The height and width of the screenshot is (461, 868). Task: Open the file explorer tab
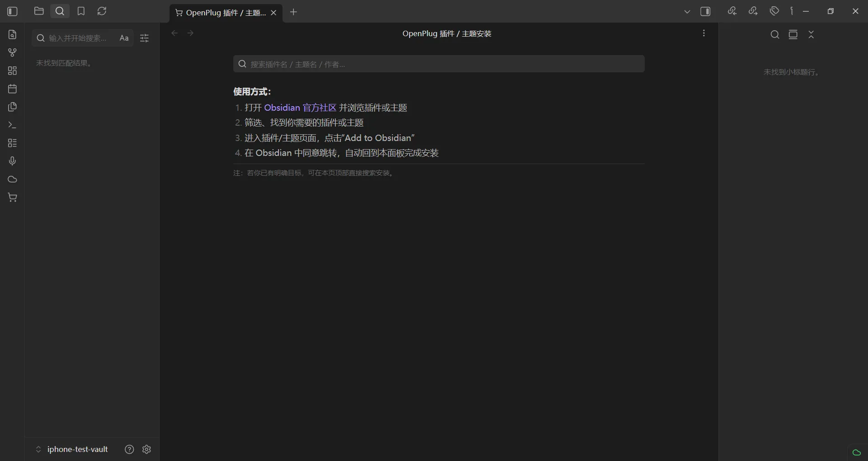39,11
